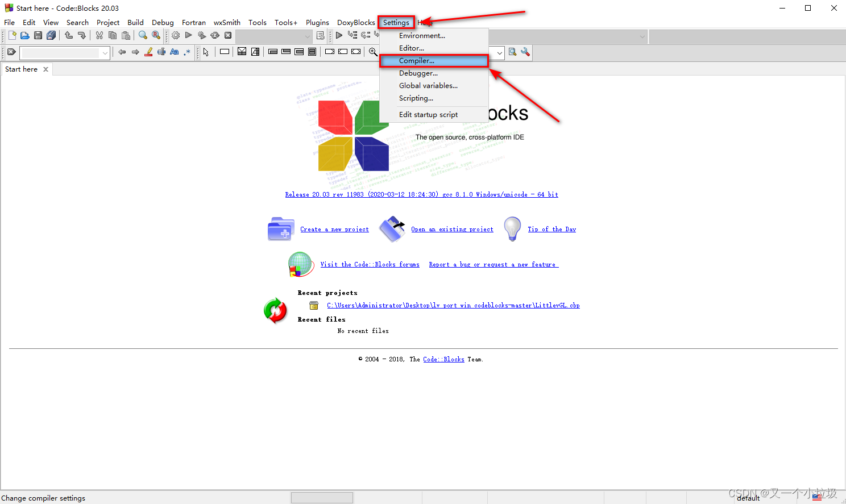Open the File menu
The width and height of the screenshot is (846, 504).
[10, 23]
